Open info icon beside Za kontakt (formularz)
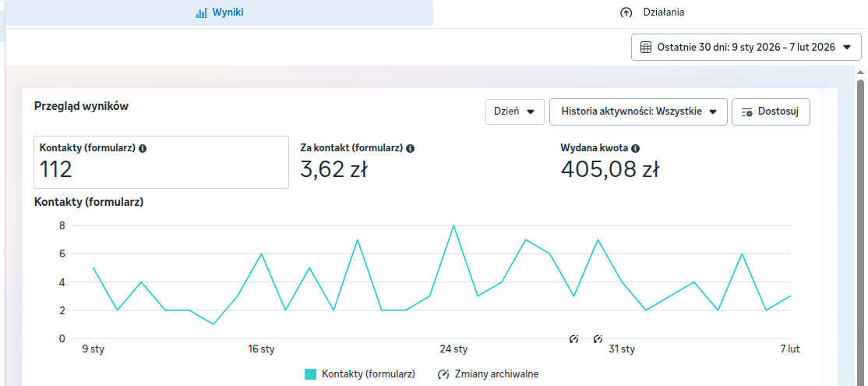 tap(410, 148)
